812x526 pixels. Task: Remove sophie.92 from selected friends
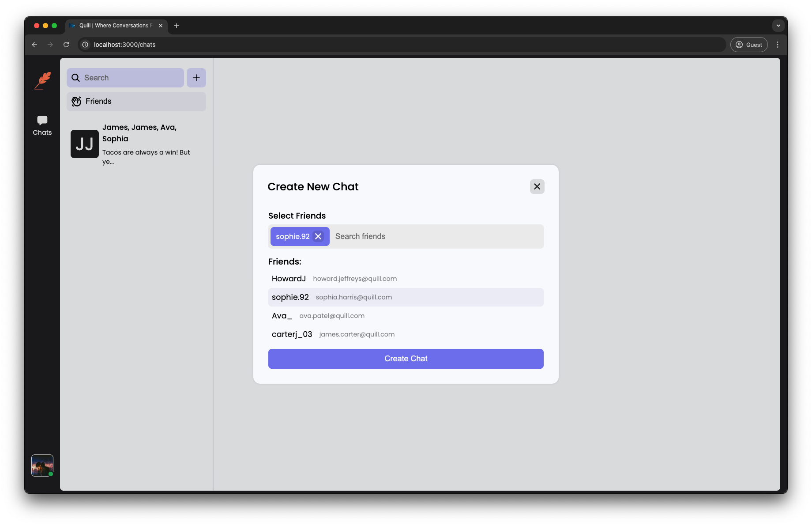click(x=318, y=236)
